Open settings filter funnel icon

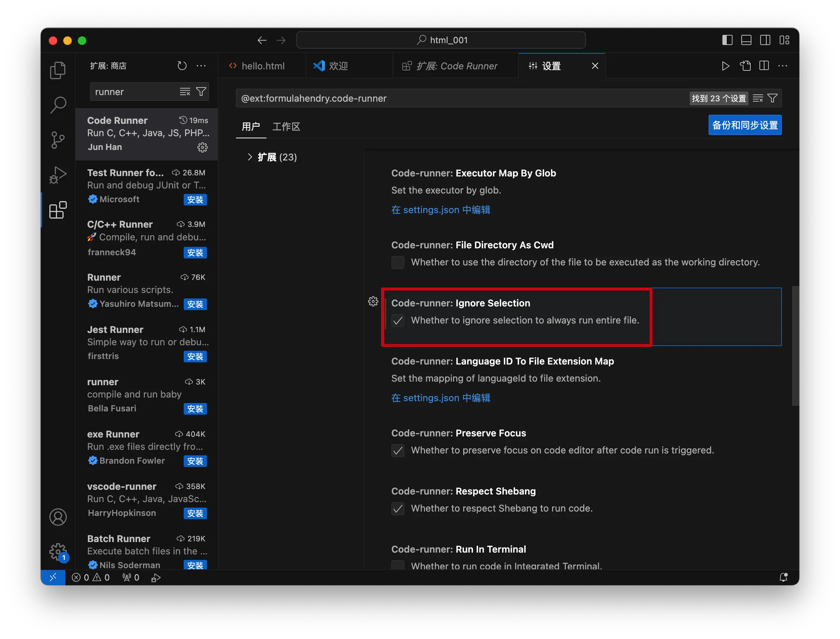tap(772, 98)
